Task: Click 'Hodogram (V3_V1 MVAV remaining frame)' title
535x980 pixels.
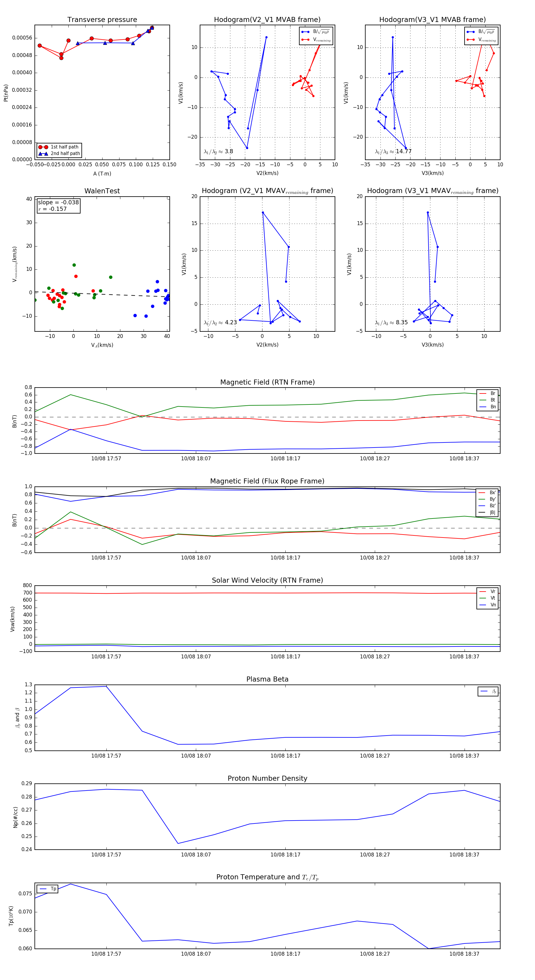Action: click(432, 191)
